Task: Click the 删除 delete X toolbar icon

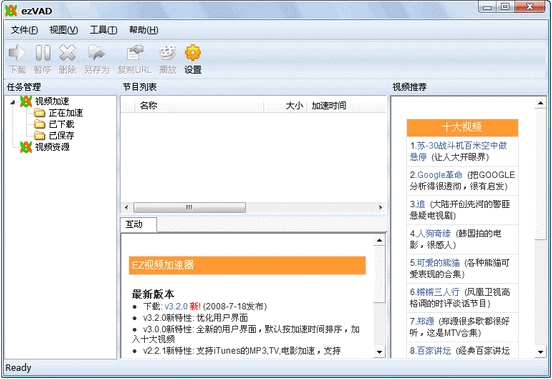Action: click(x=67, y=53)
